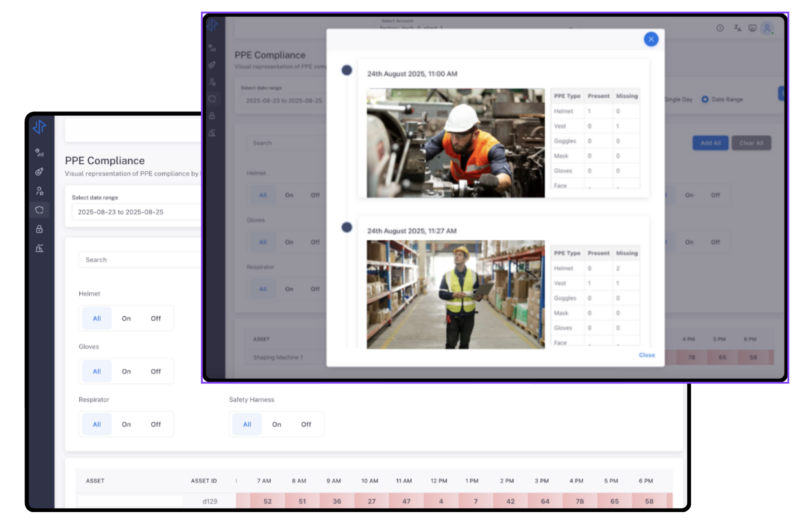This screenshot has height=532, width=804.
Task: Click the language translate icon
Action: 737,28
